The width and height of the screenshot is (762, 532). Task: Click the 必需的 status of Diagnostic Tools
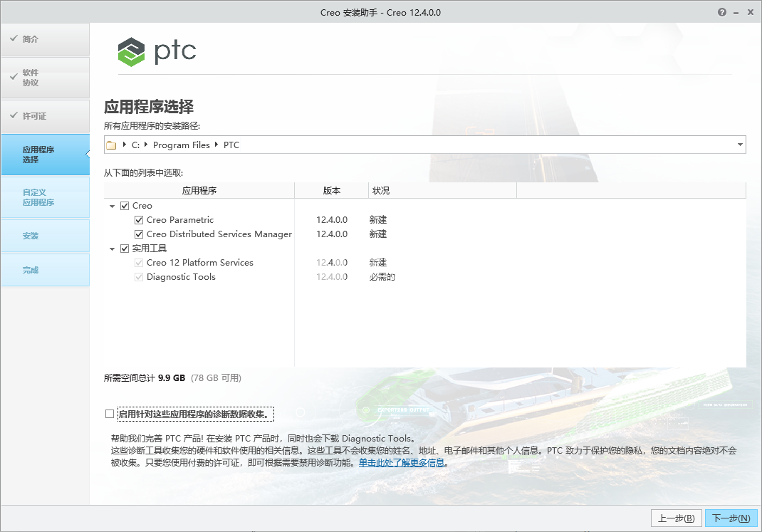(x=382, y=277)
